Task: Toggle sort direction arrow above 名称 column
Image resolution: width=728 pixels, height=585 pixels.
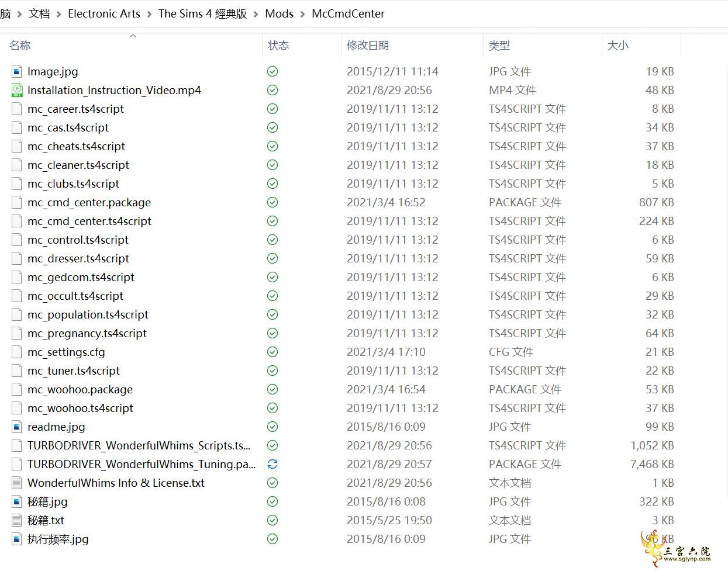Action: [x=133, y=36]
